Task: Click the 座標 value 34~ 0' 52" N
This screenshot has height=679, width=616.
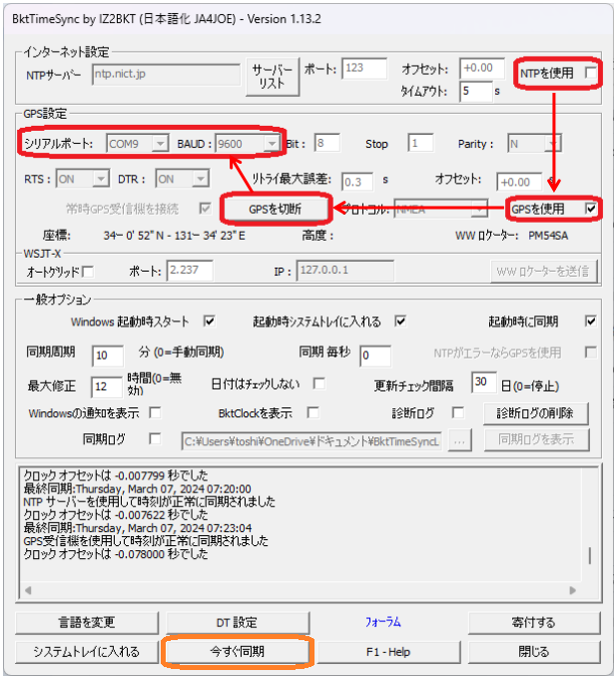Action: click(134, 236)
